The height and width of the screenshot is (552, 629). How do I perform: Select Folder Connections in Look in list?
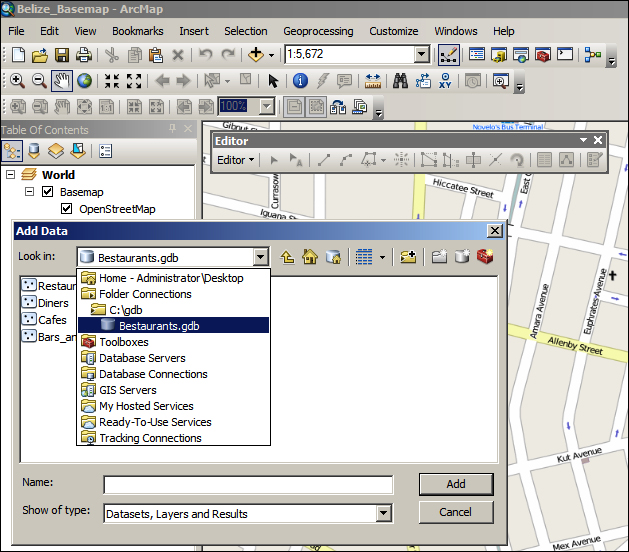coord(173,294)
